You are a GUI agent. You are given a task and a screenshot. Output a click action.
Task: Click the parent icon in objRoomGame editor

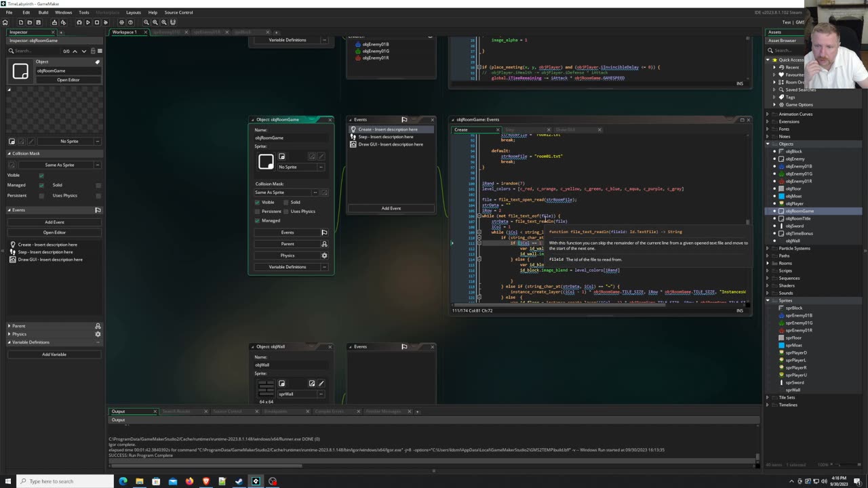(324, 244)
